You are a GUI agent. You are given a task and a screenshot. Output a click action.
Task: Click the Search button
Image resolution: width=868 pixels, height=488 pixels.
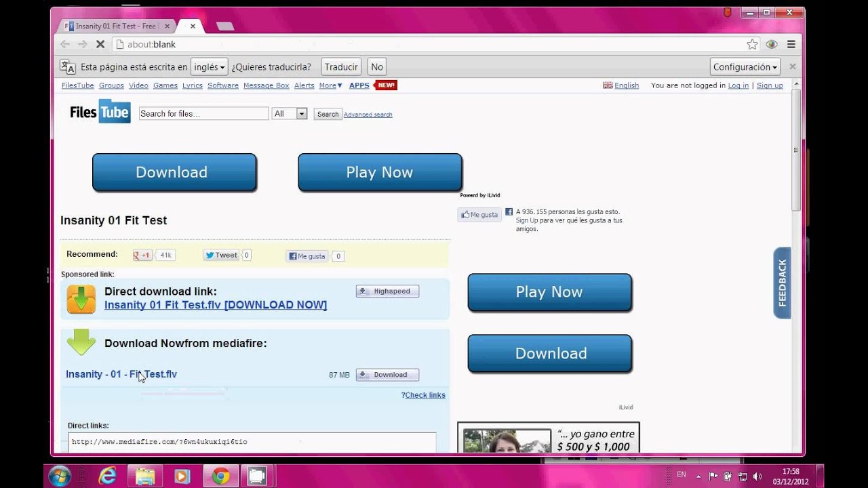(328, 114)
